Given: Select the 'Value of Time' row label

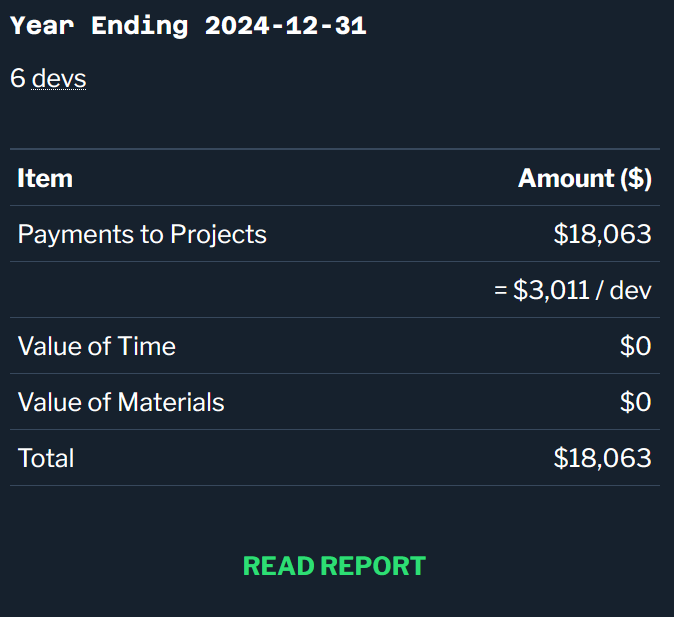Looking at the screenshot, I should [97, 346].
